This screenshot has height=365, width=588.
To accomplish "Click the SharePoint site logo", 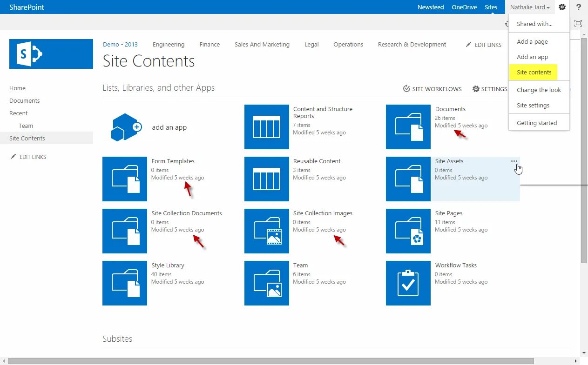I will [51, 54].
